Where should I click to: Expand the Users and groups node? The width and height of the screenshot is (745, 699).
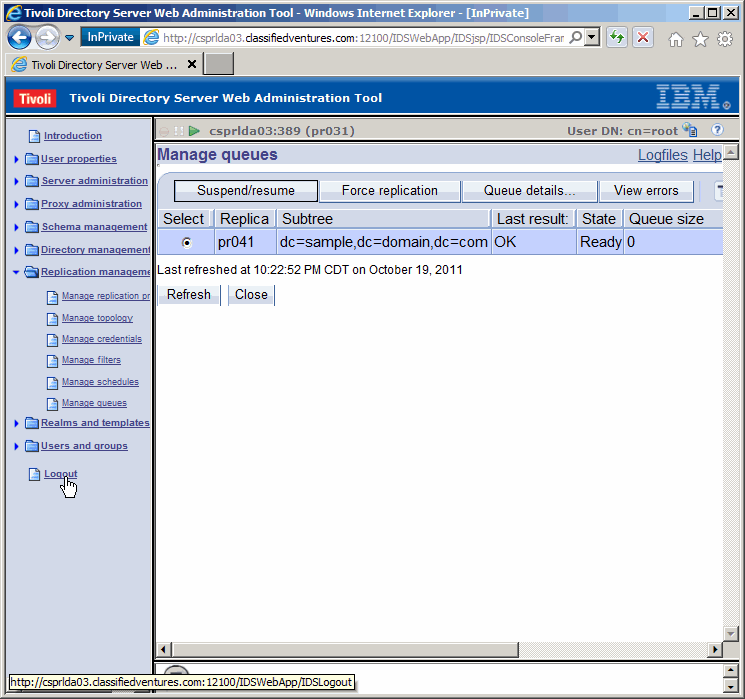tap(17, 447)
